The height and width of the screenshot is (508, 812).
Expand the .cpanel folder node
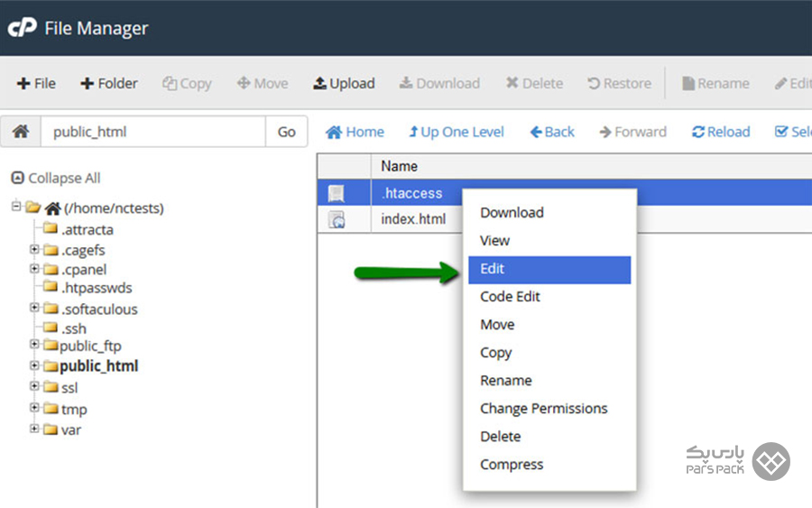(34, 269)
